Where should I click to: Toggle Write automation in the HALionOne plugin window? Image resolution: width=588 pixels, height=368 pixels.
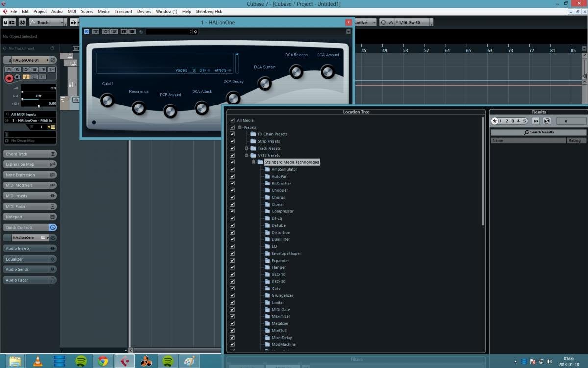point(114,32)
